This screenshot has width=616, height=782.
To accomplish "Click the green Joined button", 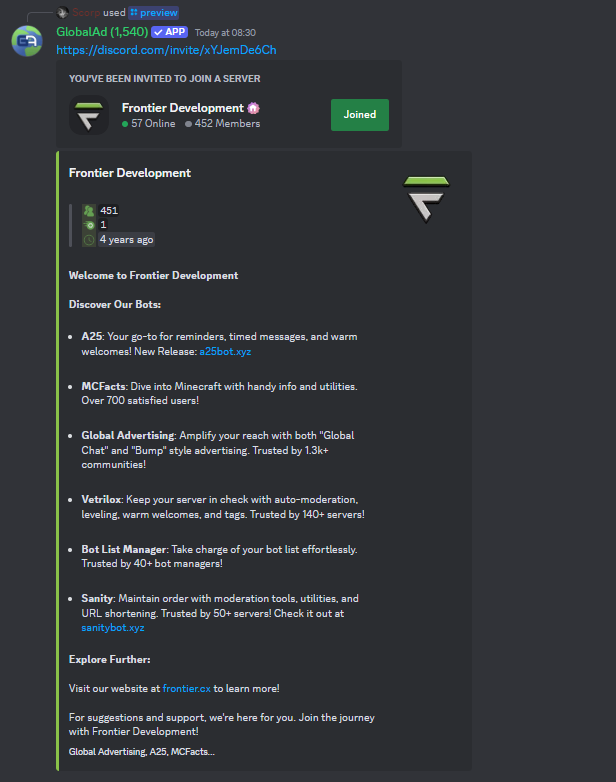I will pyautogui.click(x=360, y=115).
